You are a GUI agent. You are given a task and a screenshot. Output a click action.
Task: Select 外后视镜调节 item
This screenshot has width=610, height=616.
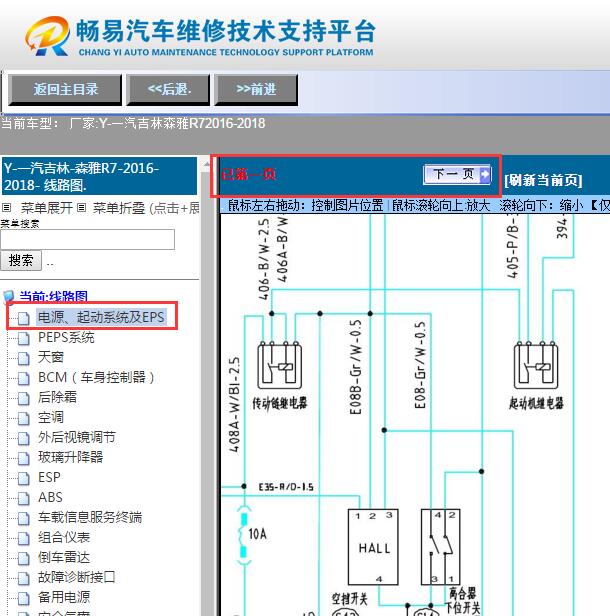pos(77,437)
